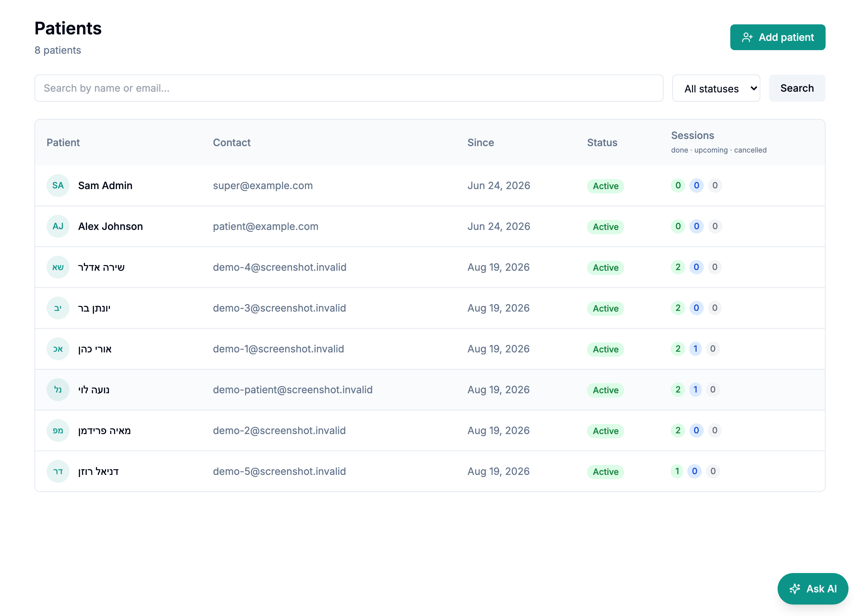Viewport: 860px width, 616px height.
Task: Click the Status column header
Action: point(602,143)
